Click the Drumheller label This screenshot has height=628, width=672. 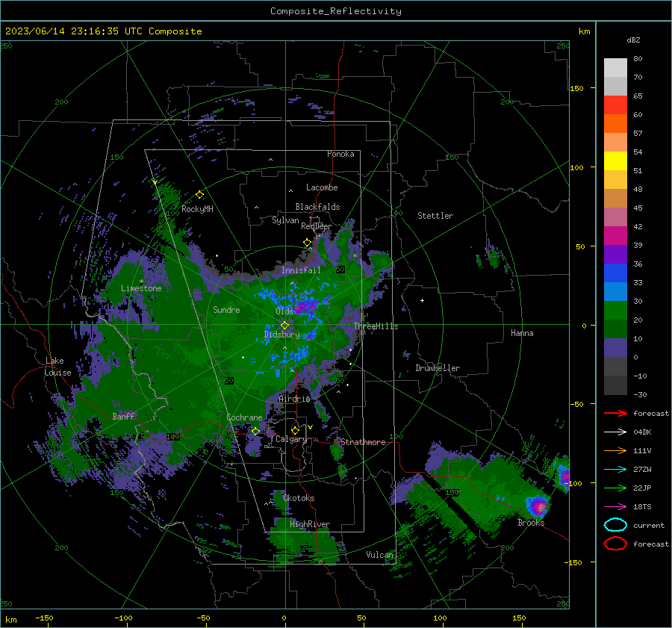[x=438, y=368]
